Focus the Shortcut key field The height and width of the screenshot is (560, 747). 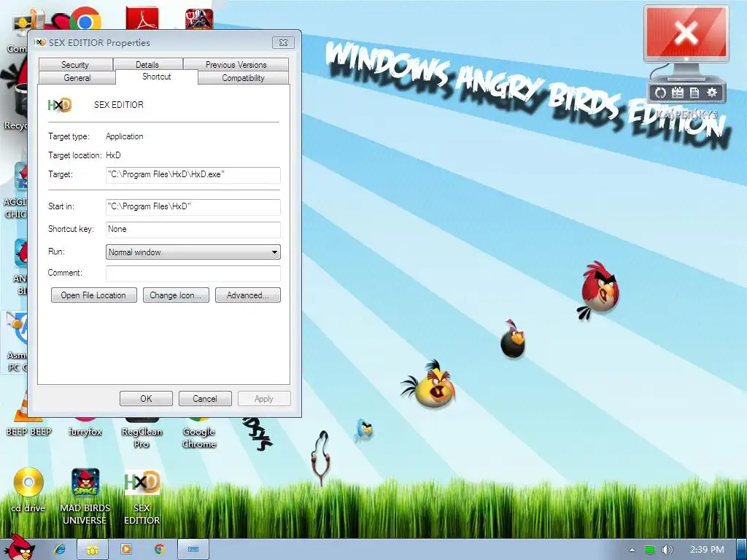[193, 229]
